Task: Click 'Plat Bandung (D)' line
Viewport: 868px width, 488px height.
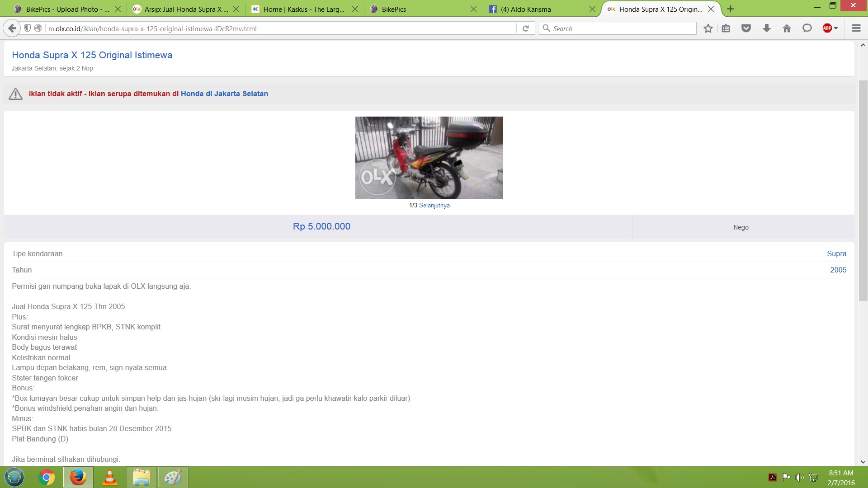Action: point(40,439)
